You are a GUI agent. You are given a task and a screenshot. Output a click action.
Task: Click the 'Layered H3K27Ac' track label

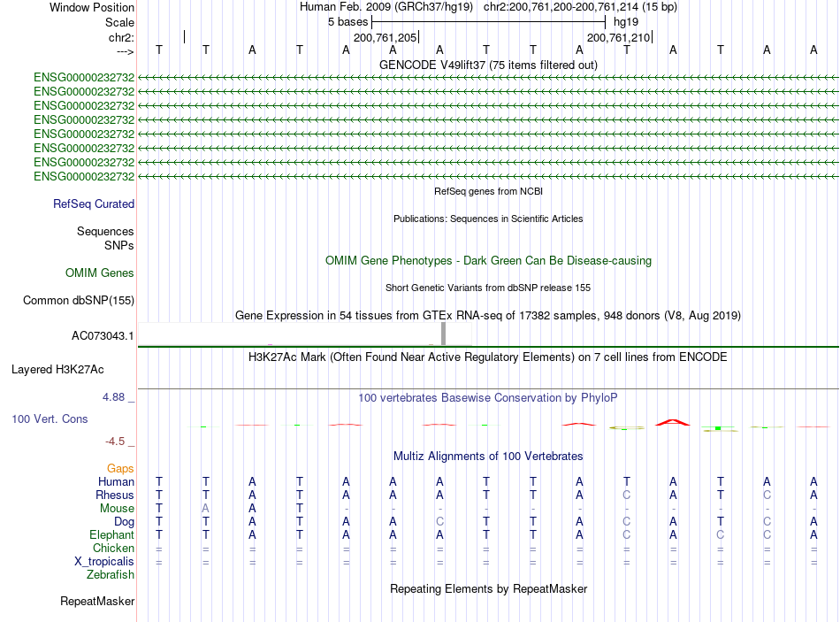(57, 370)
